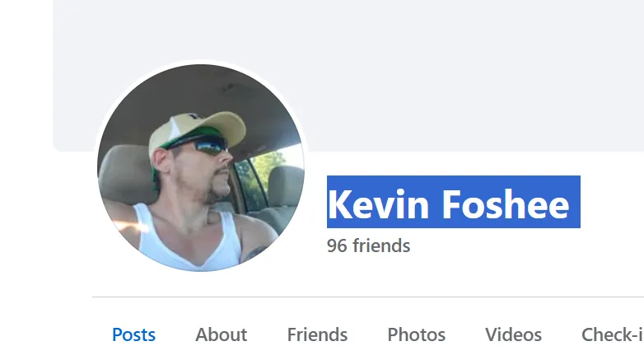Open the Videos tab

point(513,334)
